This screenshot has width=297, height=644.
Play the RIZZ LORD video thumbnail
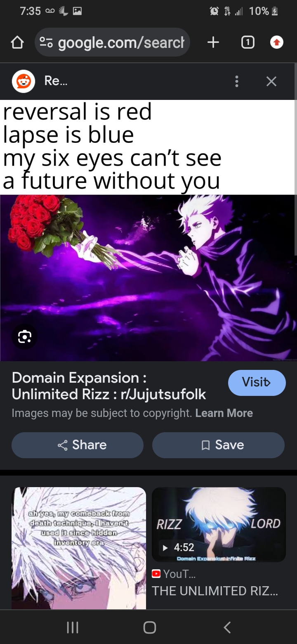click(219, 525)
